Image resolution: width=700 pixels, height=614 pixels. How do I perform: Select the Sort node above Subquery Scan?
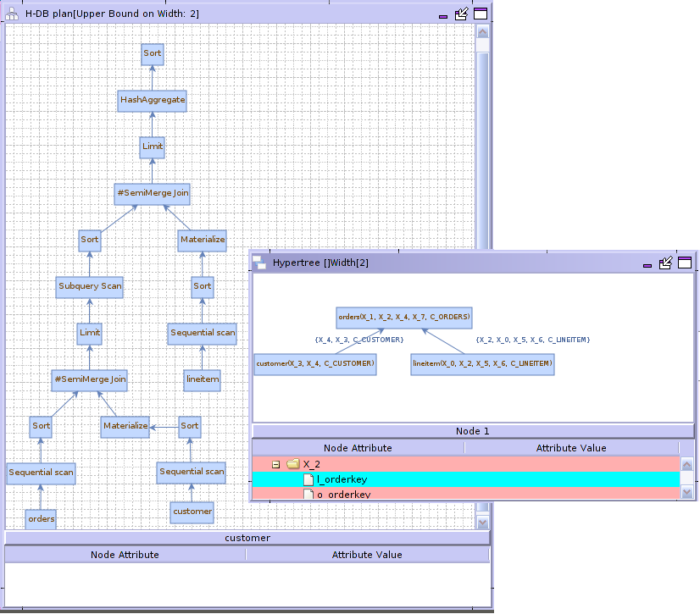(89, 240)
